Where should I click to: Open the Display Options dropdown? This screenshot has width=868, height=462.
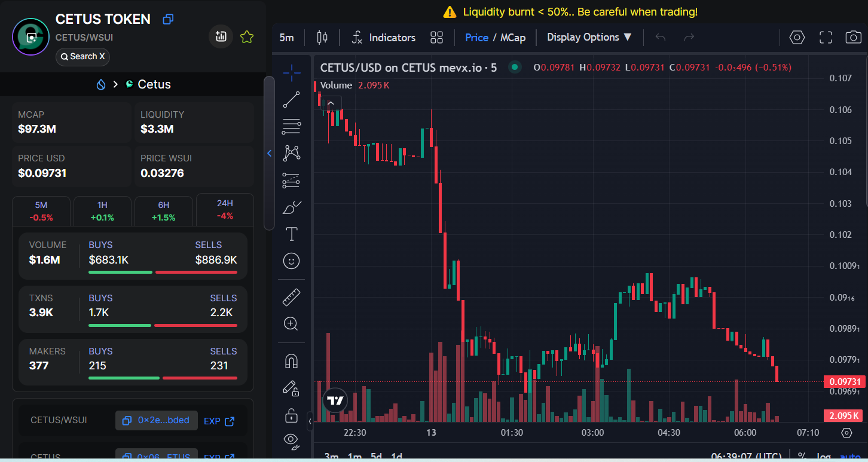tap(589, 37)
